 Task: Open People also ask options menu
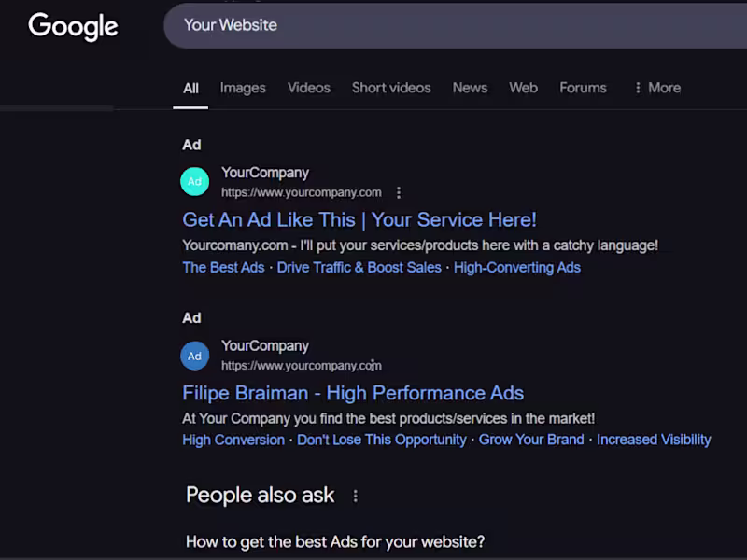click(355, 497)
